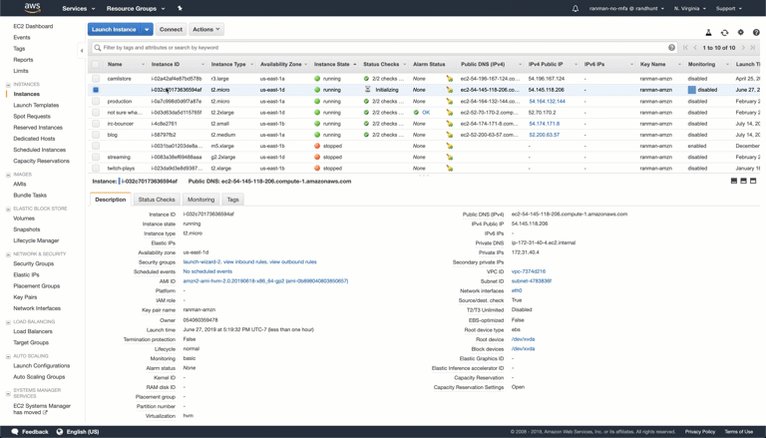Click the hourglass Initializing status icon
766x438 pixels.
tap(367, 90)
